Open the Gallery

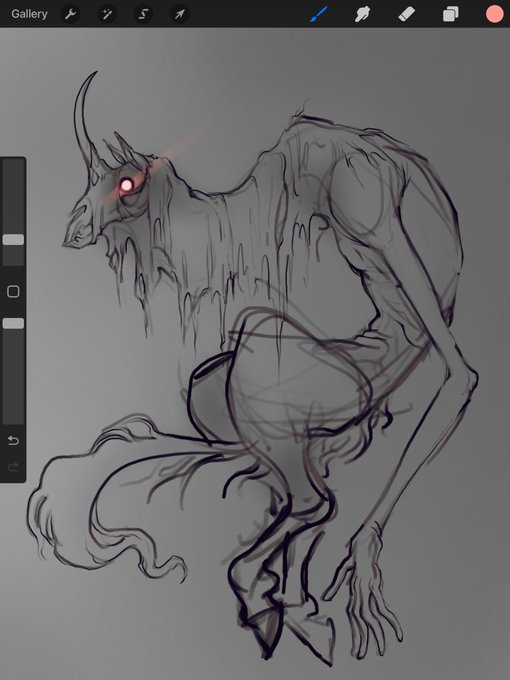pos(29,14)
